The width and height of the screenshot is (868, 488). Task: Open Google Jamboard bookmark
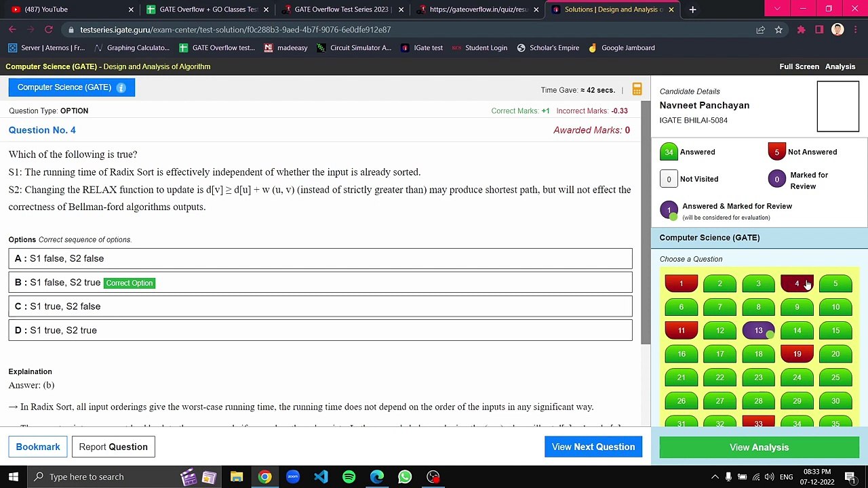(x=621, y=48)
